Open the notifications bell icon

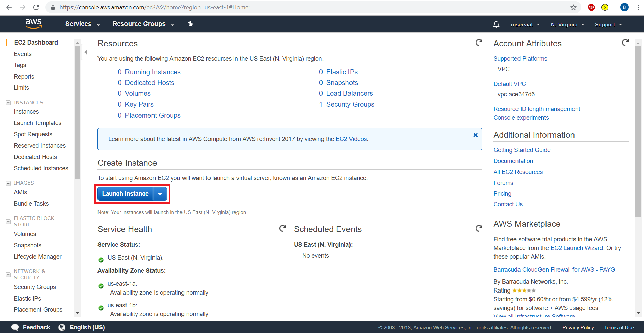coord(496,24)
